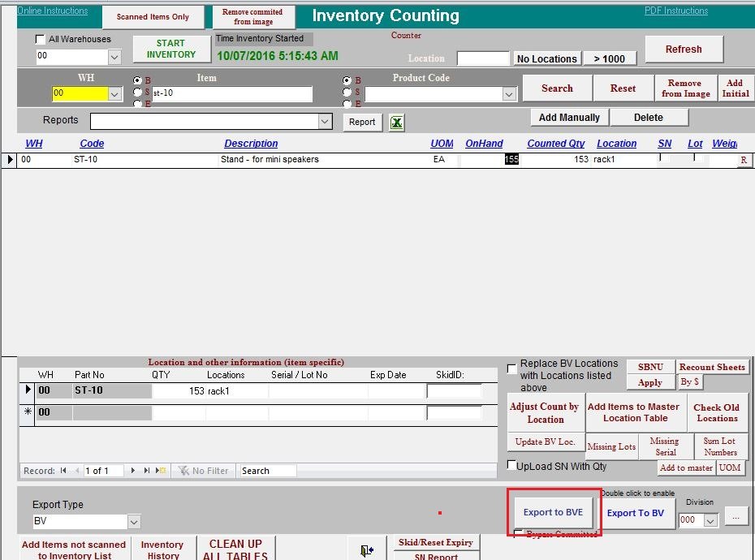The image size is (755, 560).
Task: Click the CLEAN UP ALL TABLES button
Action: click(x=235, y=549)
